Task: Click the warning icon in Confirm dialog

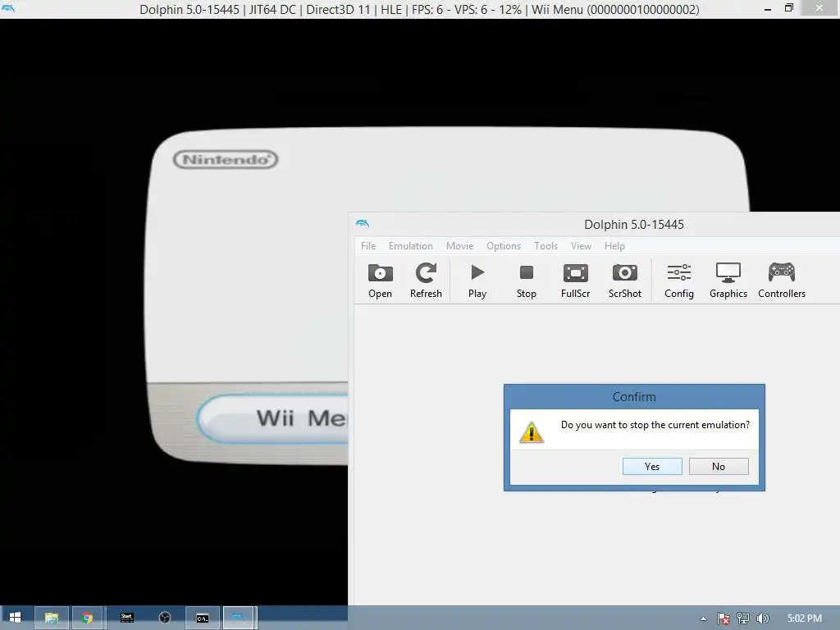Action: coord(532,432)
